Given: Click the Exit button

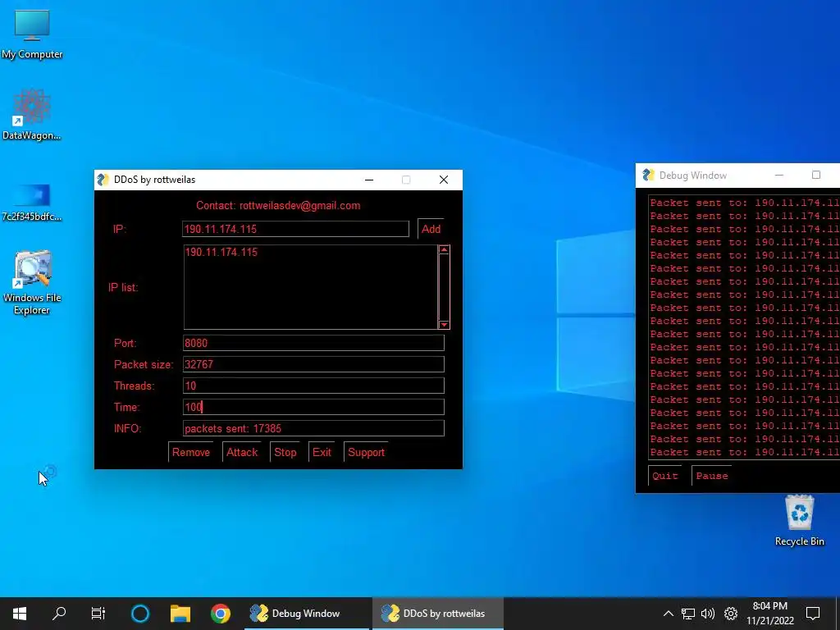Looking at the screenshot, I should (x=322, y=452).
